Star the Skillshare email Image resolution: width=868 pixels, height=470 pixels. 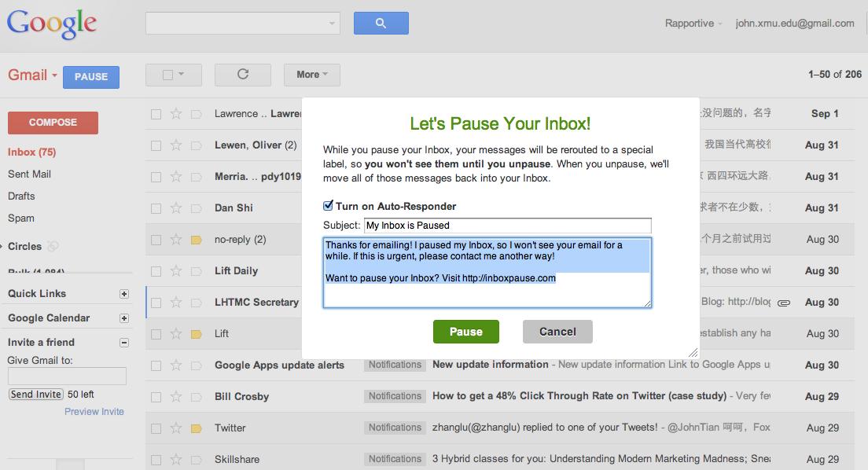176,460
